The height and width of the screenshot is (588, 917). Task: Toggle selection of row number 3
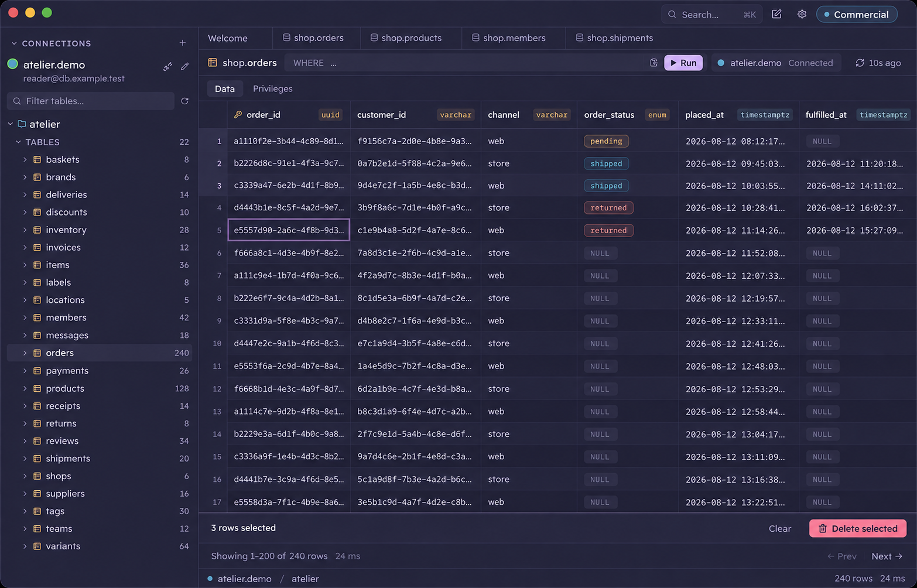pyautogui.click(x=213, y=186)
